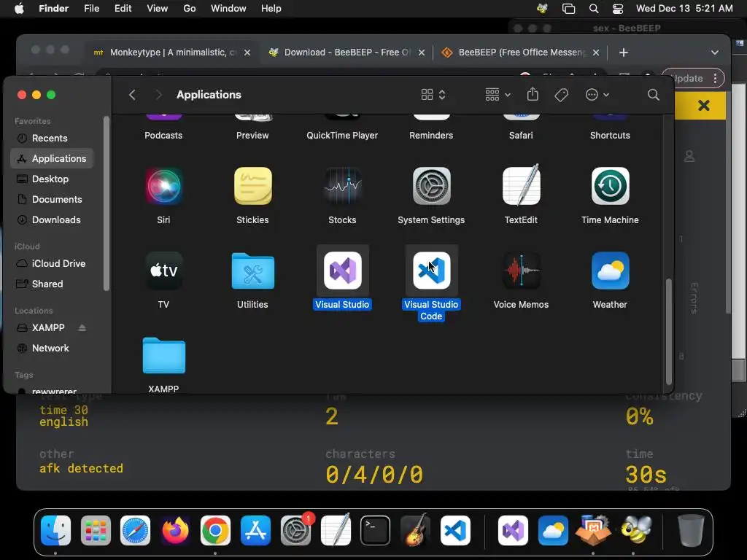
Task: Select the Stocks app icon
Action: 342,186
